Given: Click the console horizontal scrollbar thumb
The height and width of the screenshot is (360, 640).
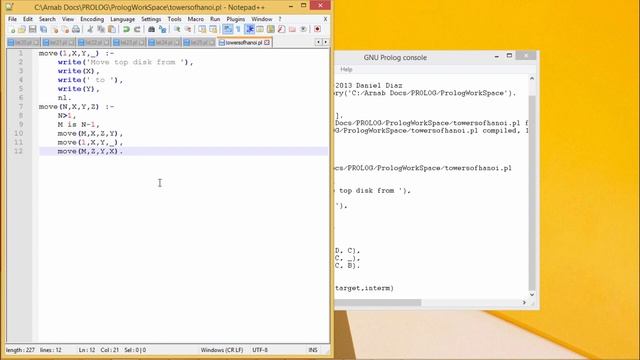Looking at the screenshot, I should point(378,302).
